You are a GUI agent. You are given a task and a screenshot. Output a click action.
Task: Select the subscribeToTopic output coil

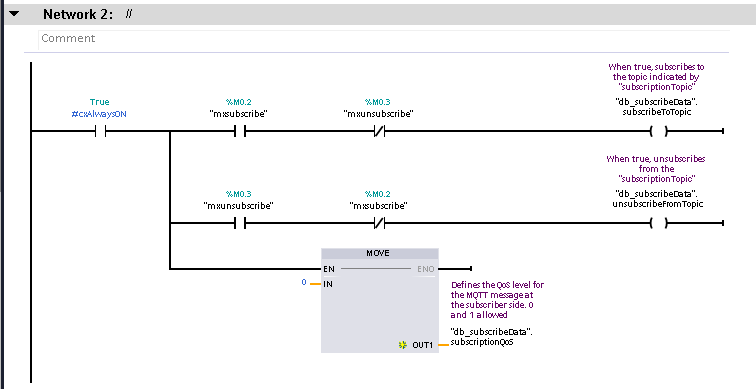pyautogui.click(x=659, y=131)
